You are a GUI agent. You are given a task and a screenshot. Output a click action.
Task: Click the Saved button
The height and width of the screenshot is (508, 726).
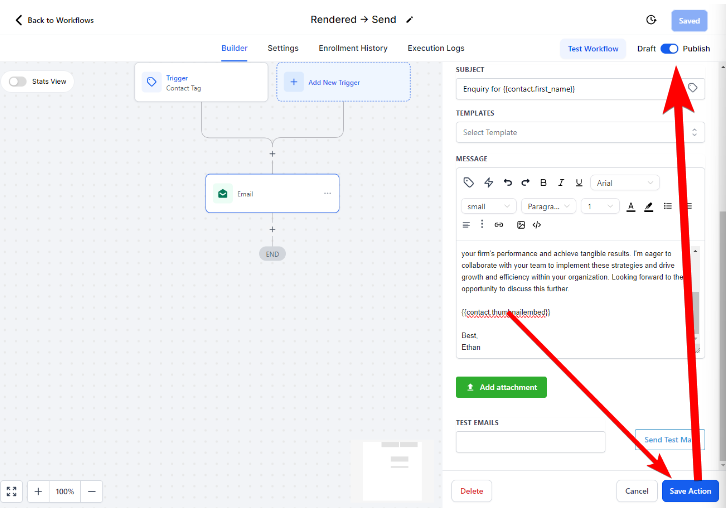[x=689, y=21]
